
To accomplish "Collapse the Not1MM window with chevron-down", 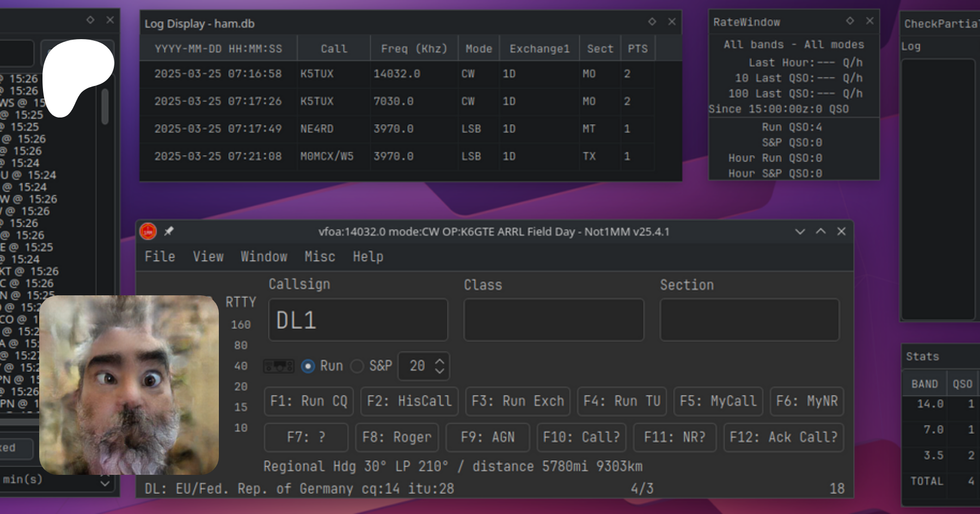I will coord(800,232).
